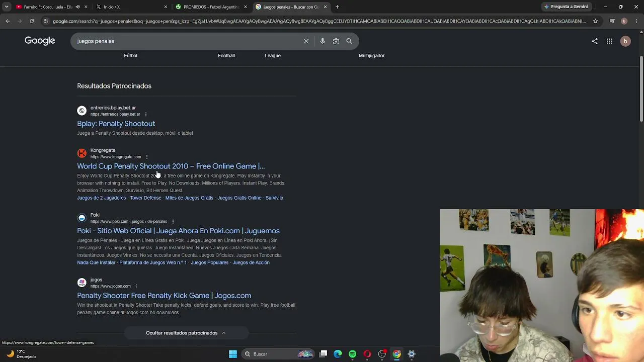Select the Football filter chip

226,56
